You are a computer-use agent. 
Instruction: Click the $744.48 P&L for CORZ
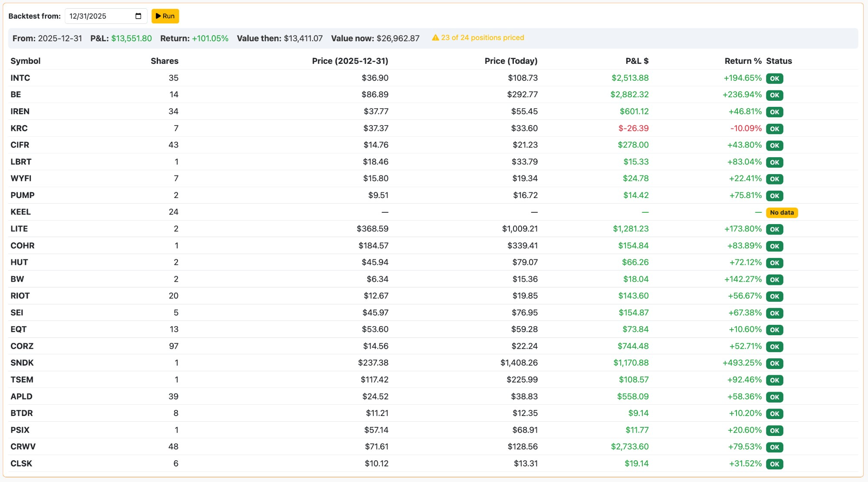tap(633, 346)
